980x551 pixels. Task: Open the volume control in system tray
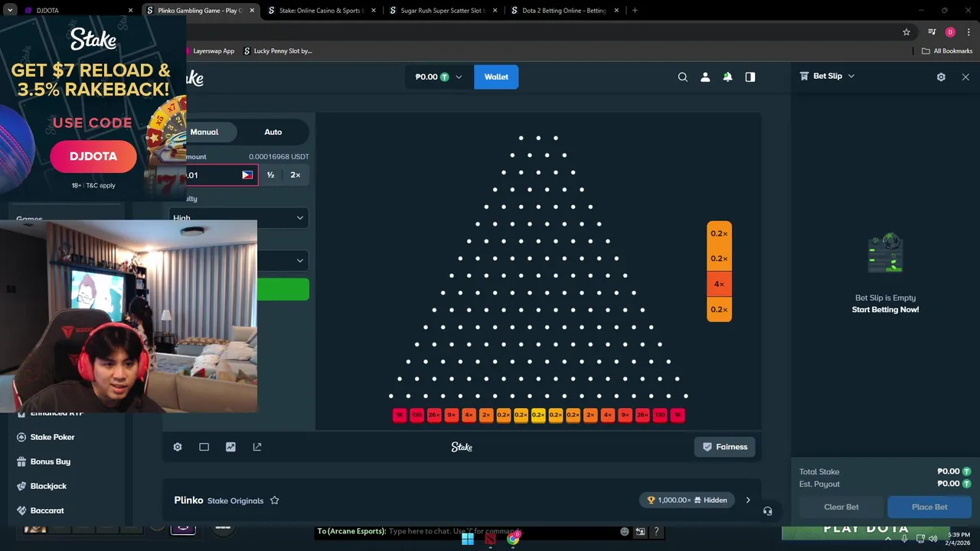point(933,539)
